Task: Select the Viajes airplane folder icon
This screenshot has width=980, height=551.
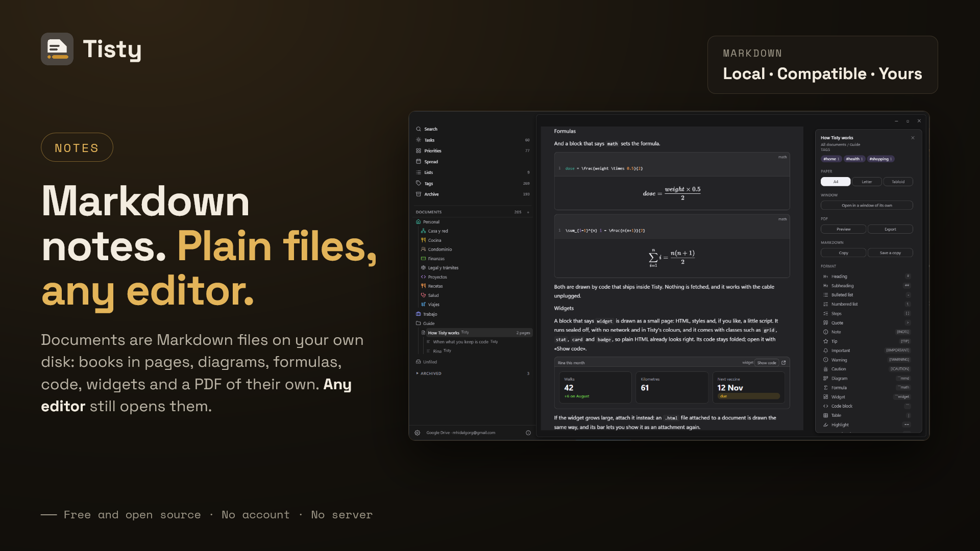Action: pos(423,305)
